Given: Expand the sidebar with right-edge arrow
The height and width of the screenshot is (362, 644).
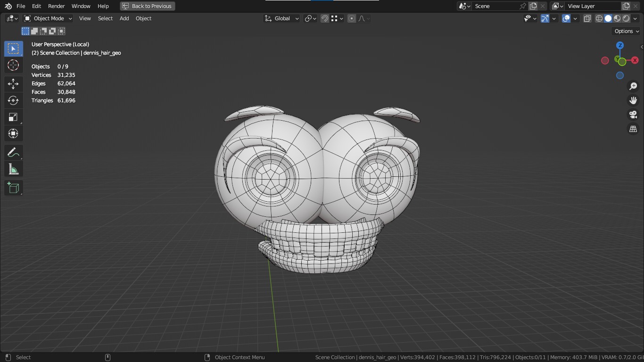Looking at the screenshot, I should pyautogui.click(x=641, y=47).
